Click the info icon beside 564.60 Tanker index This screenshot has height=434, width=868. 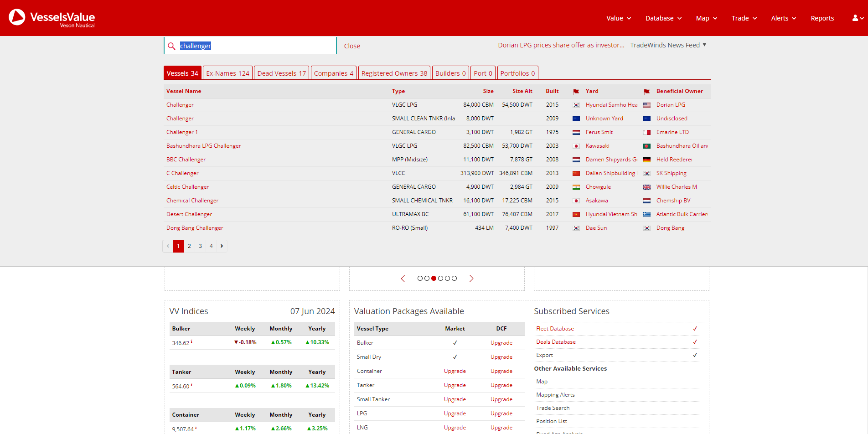tap(191, 384)
